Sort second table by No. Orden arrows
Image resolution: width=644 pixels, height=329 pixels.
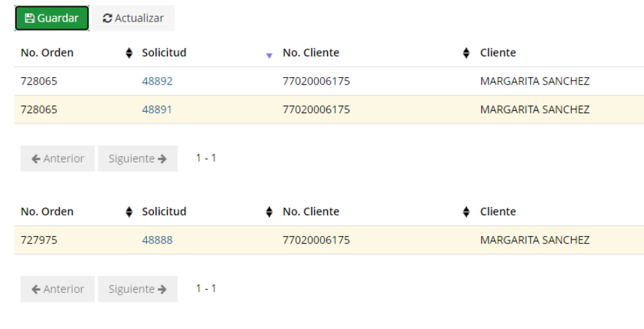tap(129, 212)
